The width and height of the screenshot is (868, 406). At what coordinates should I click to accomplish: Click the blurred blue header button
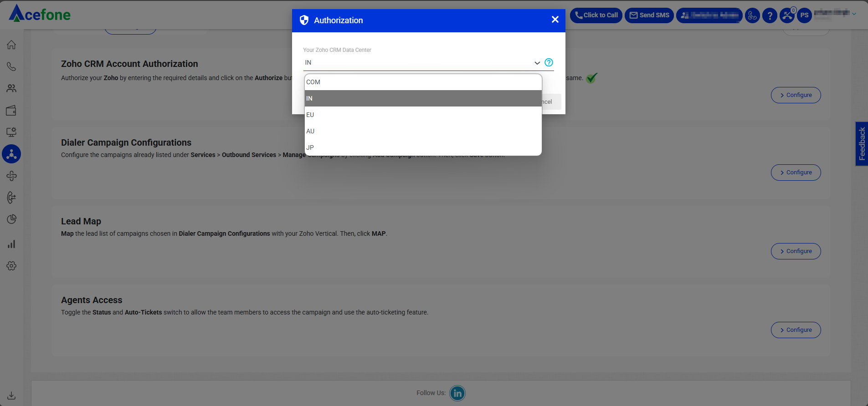[x=709, y=15]
